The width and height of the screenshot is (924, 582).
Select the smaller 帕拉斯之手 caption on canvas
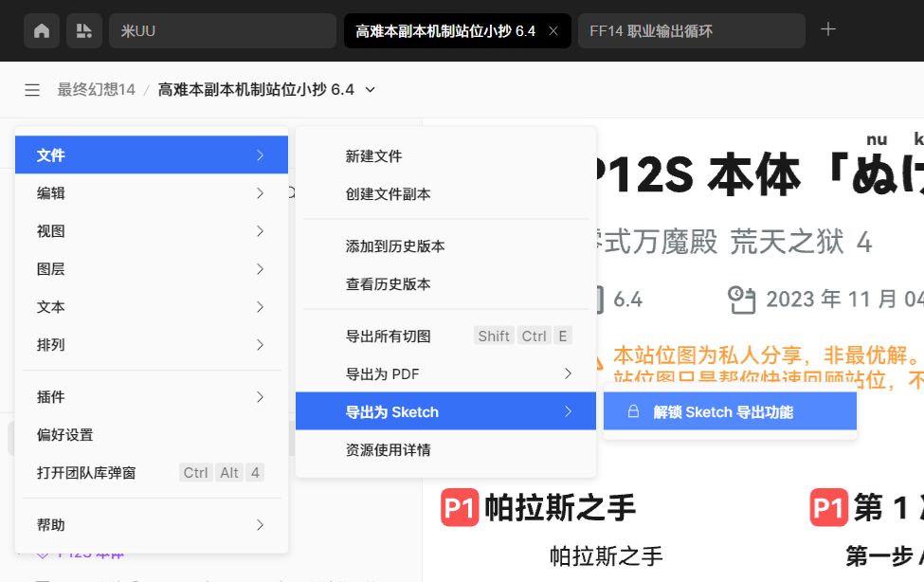[x=606, y=556]
